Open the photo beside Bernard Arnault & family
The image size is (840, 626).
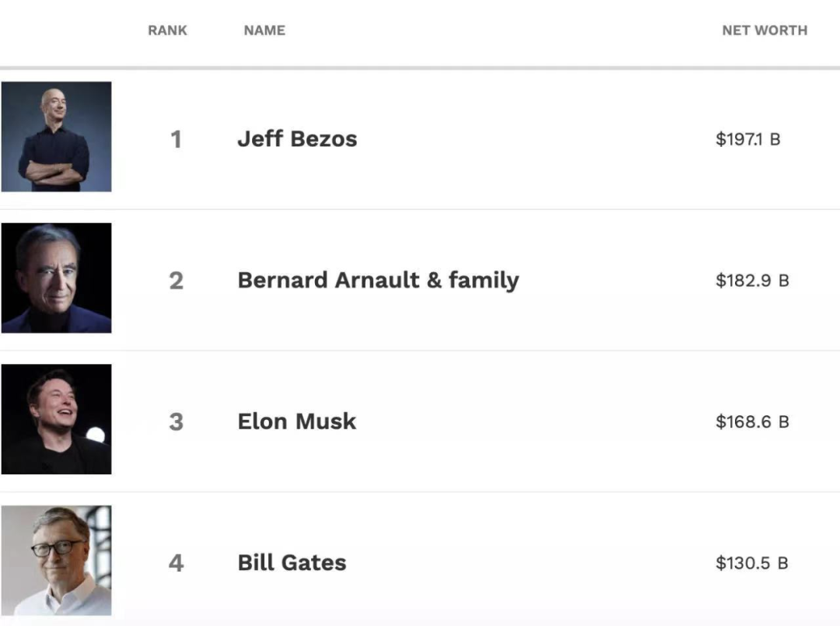56,278
